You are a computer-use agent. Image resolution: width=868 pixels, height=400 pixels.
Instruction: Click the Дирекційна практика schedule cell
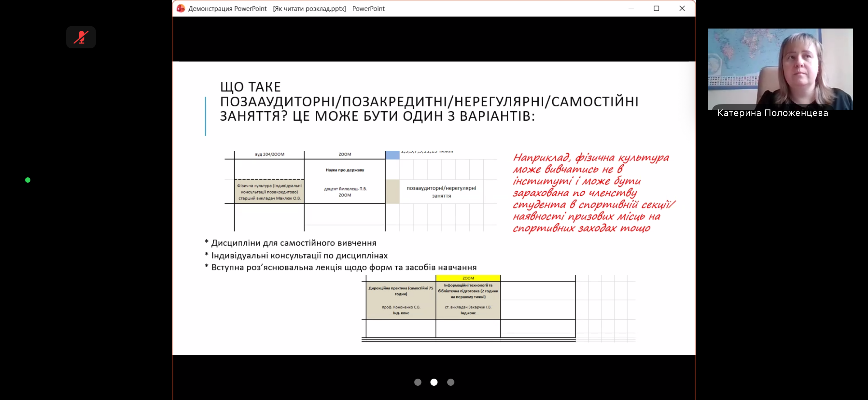[x=401, y=300]
